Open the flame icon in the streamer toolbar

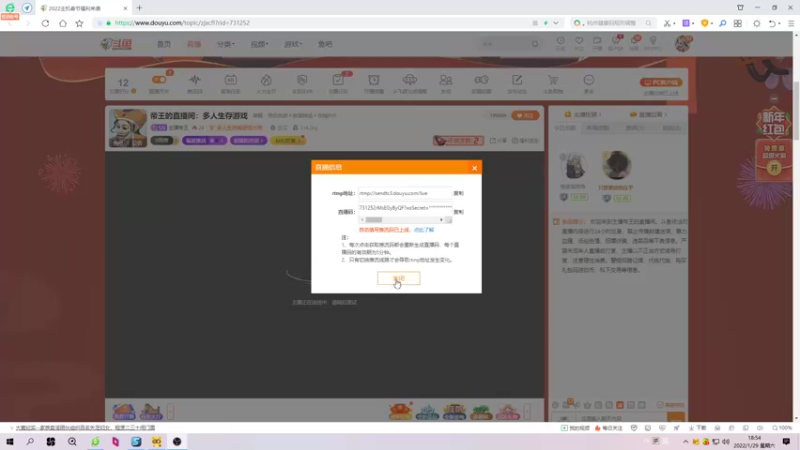pyautogui.click(x=266, y=80)
